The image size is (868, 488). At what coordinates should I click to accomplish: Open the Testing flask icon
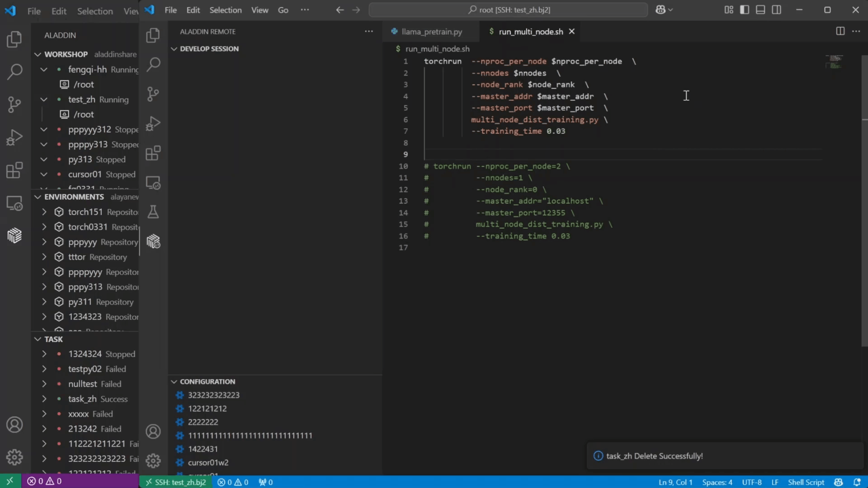click(x=153, y=212)
